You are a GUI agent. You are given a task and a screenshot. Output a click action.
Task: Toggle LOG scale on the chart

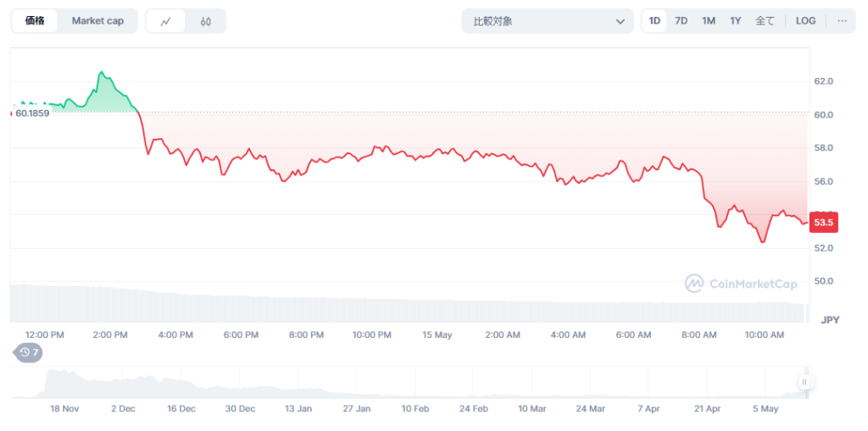pos(805,21)
